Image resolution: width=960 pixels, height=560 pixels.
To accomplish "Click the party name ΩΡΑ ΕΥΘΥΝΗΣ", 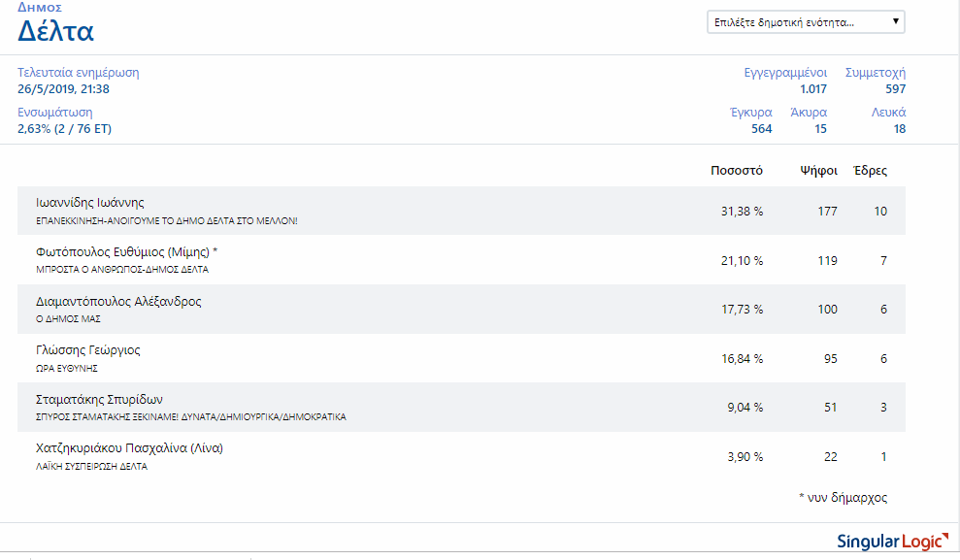I will (x=67, y=369).
